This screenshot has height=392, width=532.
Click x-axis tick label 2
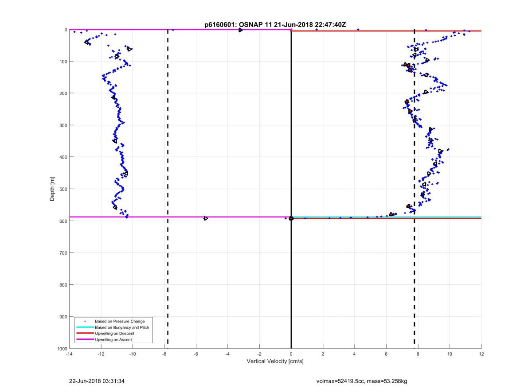coord(323,354)
